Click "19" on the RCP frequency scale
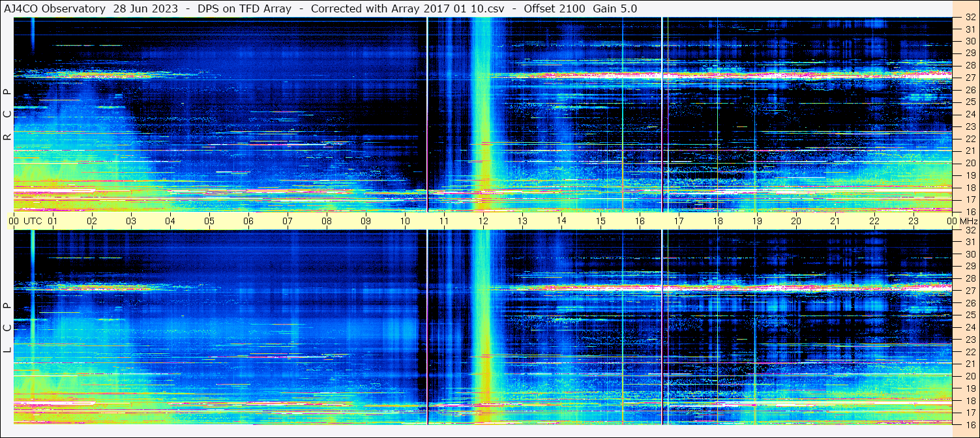980x438 pixels. pos(970,175)
